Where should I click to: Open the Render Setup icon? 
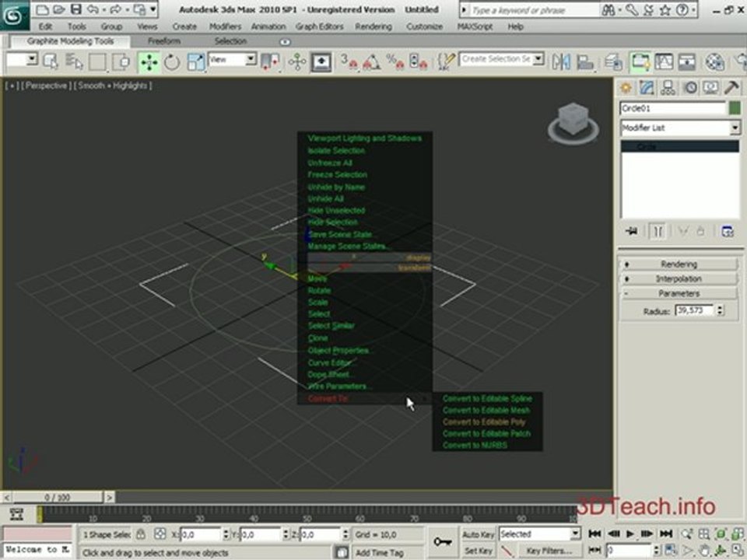coord(742,62)
